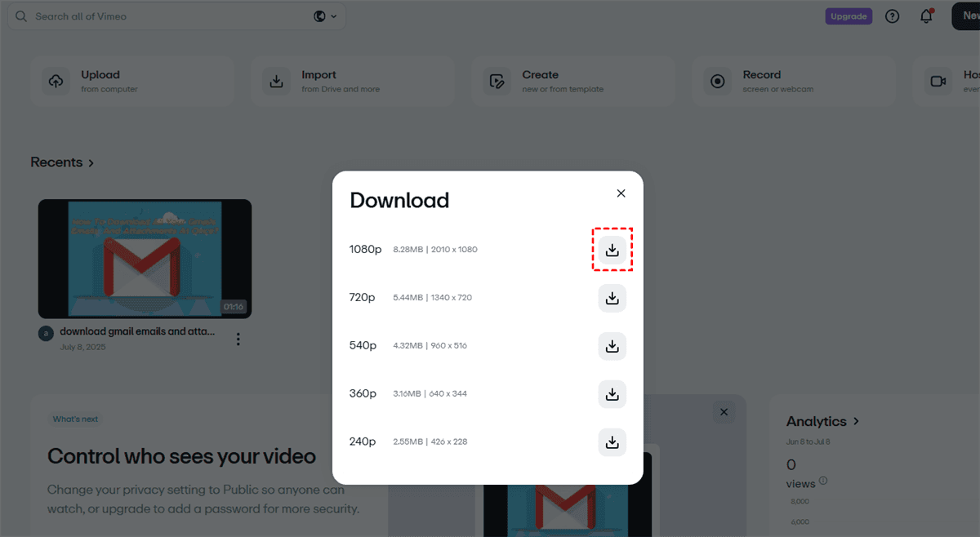Click the Record circle icon
The width and height of the screenshot is (980, 537).
pyautogui.click(x=718, y=81)
